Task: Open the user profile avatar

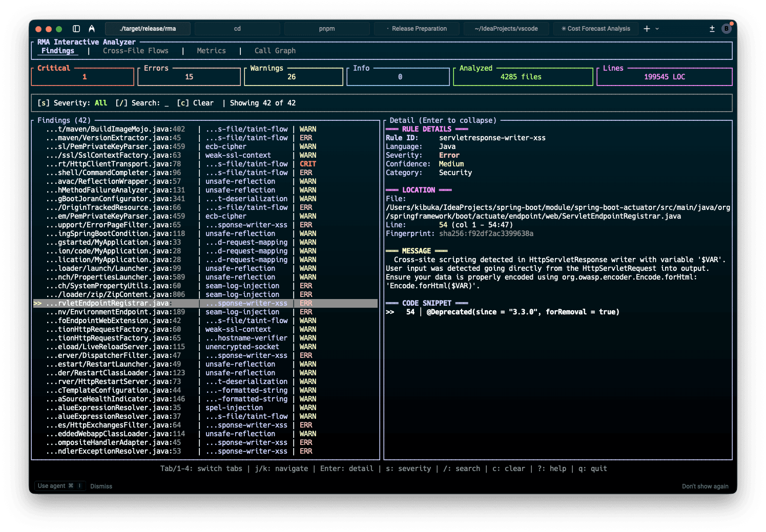Action: click(726, 29)
